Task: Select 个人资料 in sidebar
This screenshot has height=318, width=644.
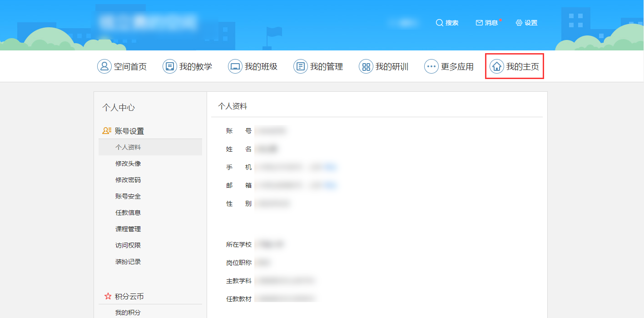Action: [x=128, y=147]
